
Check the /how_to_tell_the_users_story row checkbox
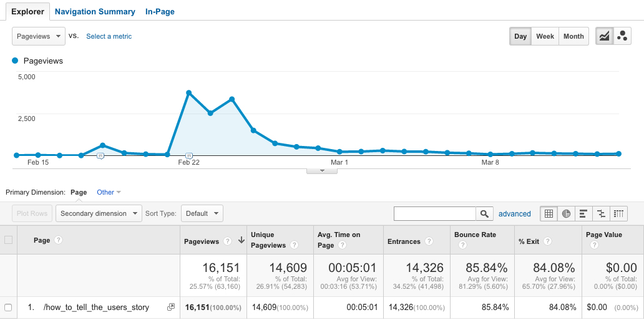pos(8,308)
